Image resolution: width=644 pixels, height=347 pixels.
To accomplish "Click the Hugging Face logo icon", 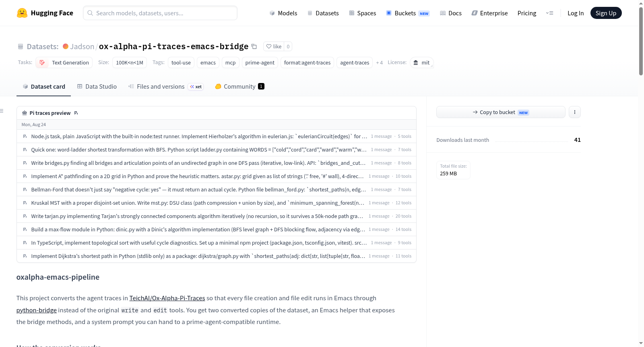I will [x=22, y=13].
